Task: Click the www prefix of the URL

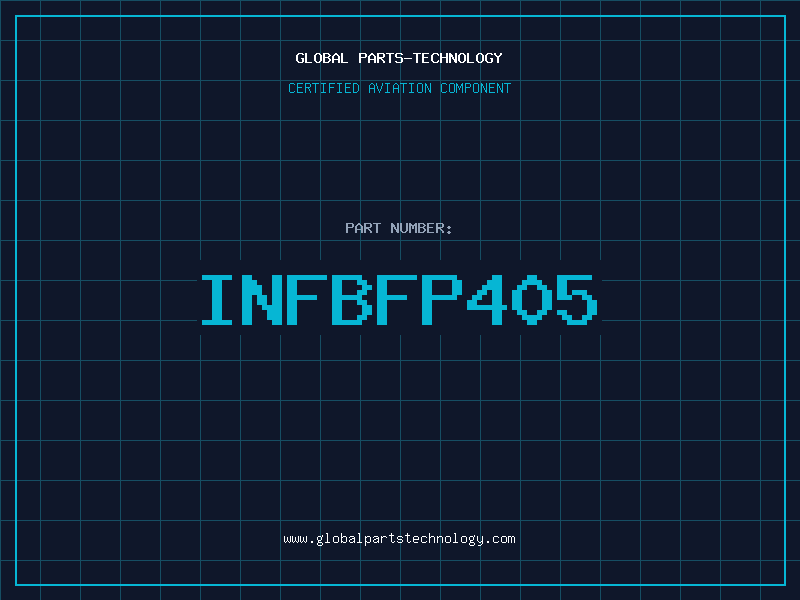Action: [x=295, y=540]
